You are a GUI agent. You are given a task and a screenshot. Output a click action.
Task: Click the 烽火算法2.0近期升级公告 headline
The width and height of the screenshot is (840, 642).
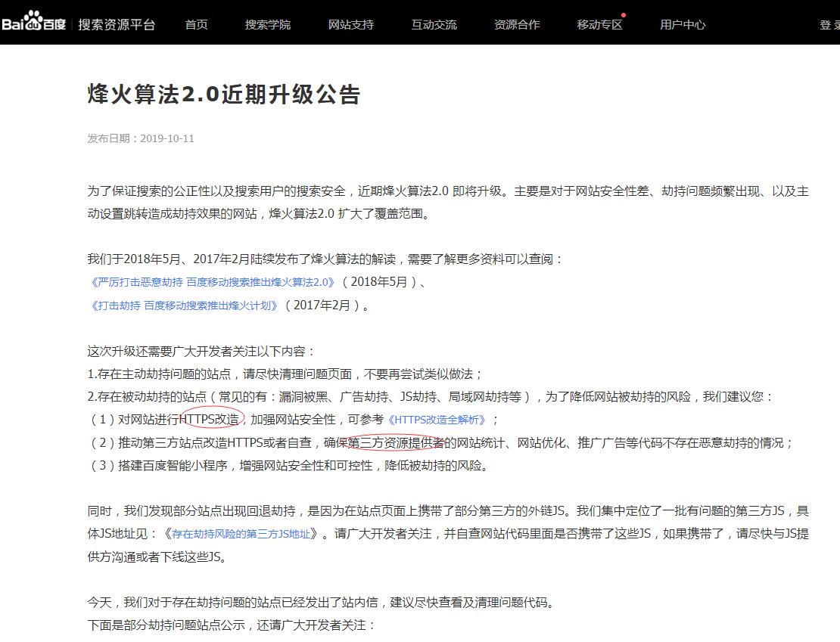pos(224,95)
